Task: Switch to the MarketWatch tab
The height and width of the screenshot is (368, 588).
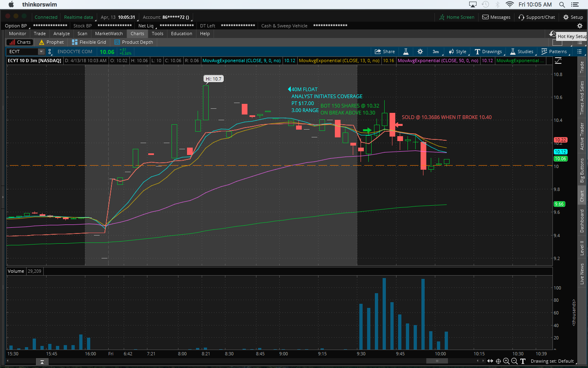Action: [109, 34]
